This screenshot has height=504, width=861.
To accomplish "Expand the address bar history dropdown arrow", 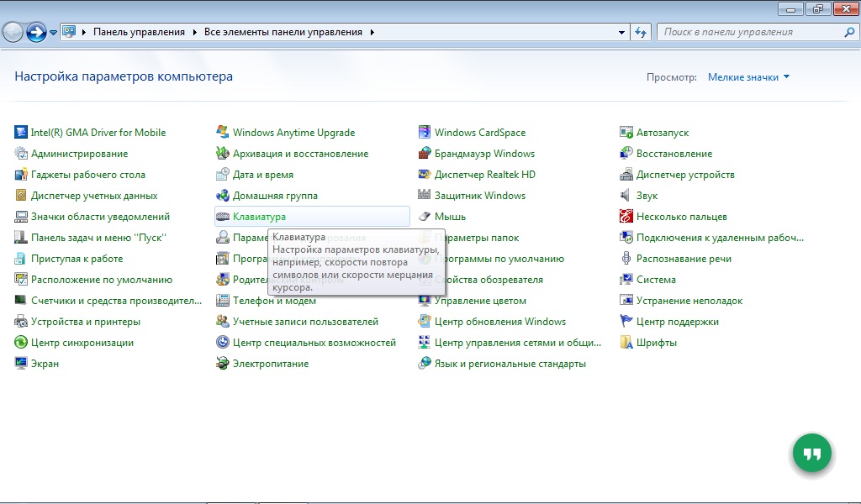I will coord(621,33).
